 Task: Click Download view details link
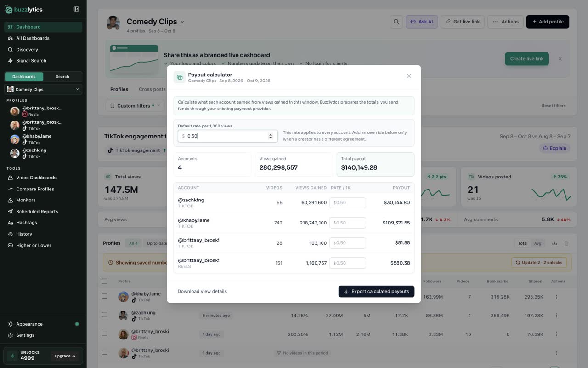coord(202,292)
